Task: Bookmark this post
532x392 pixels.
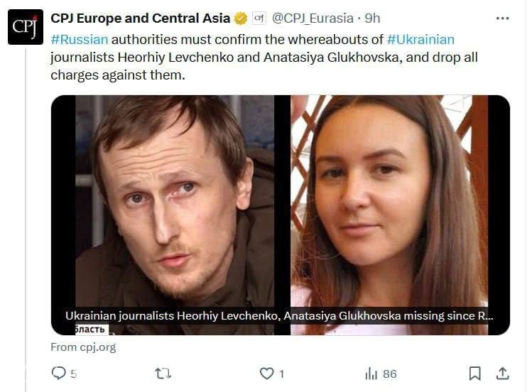Action: tap(474, 374)
